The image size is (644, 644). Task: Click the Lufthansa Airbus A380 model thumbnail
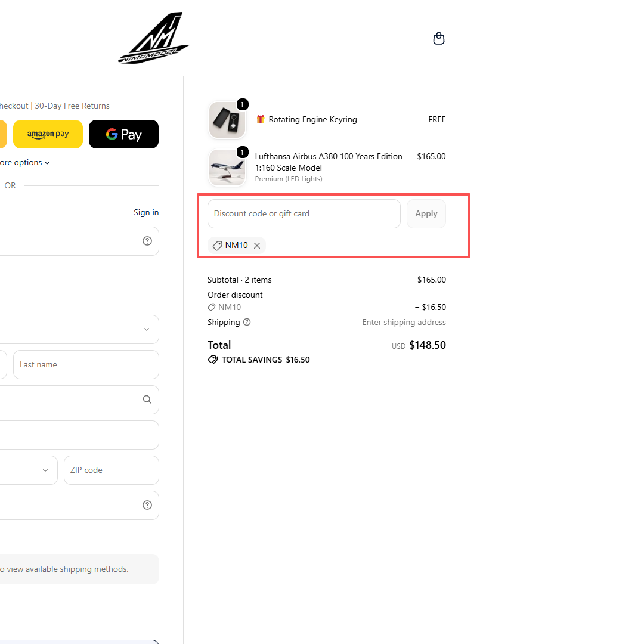coord(227,168)
